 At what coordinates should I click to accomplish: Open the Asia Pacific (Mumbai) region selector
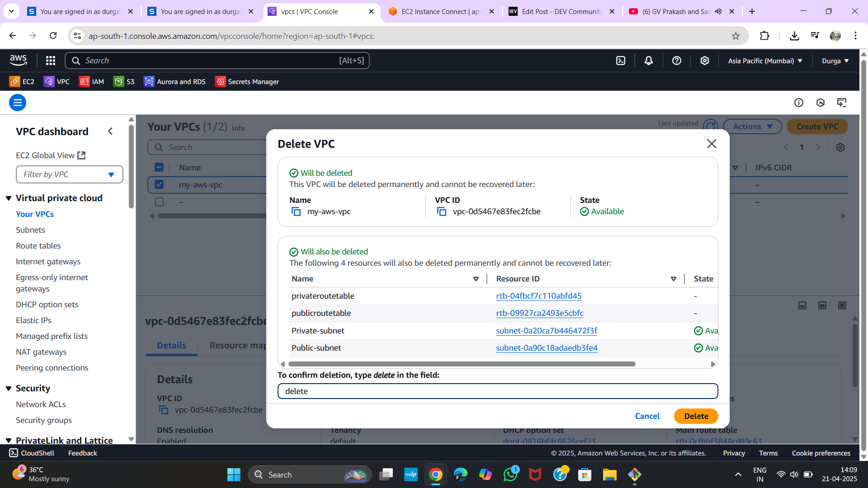pos(765,61)
